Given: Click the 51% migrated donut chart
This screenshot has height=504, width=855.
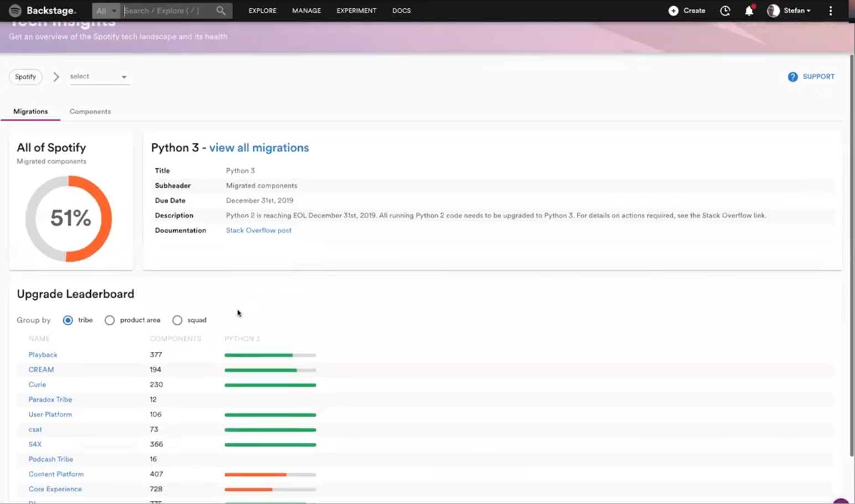Looking at the screenshot, I should click(69, 219).
